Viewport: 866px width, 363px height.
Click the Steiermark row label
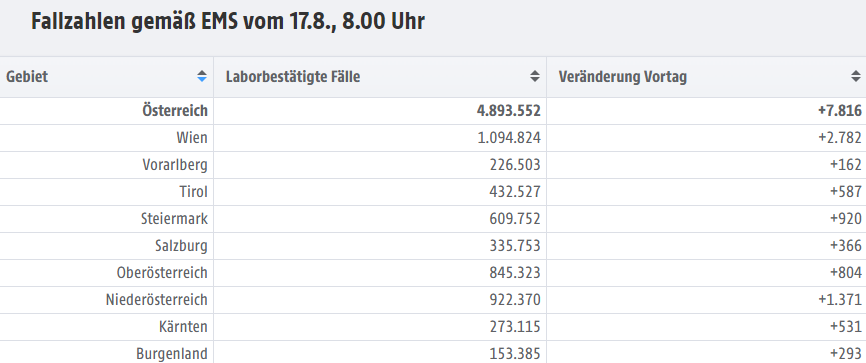[175, 219]
